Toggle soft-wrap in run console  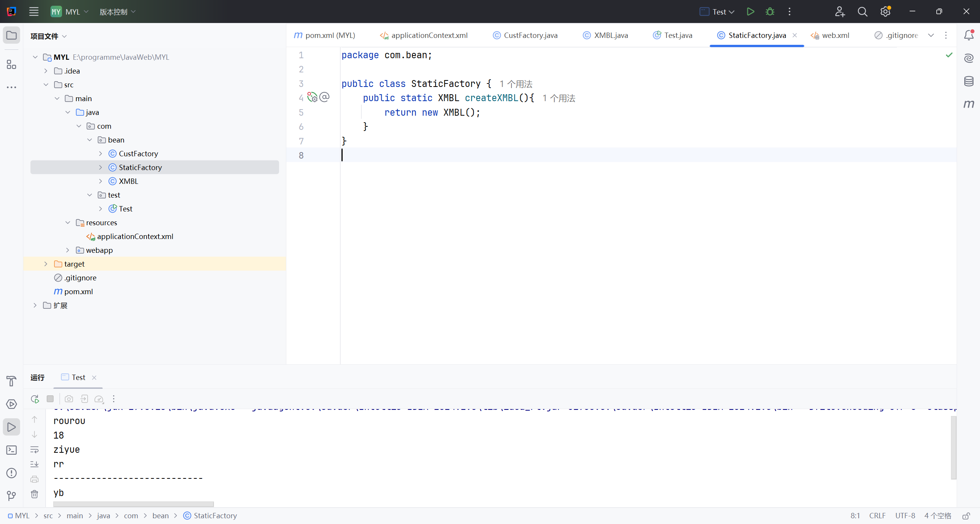34,450
